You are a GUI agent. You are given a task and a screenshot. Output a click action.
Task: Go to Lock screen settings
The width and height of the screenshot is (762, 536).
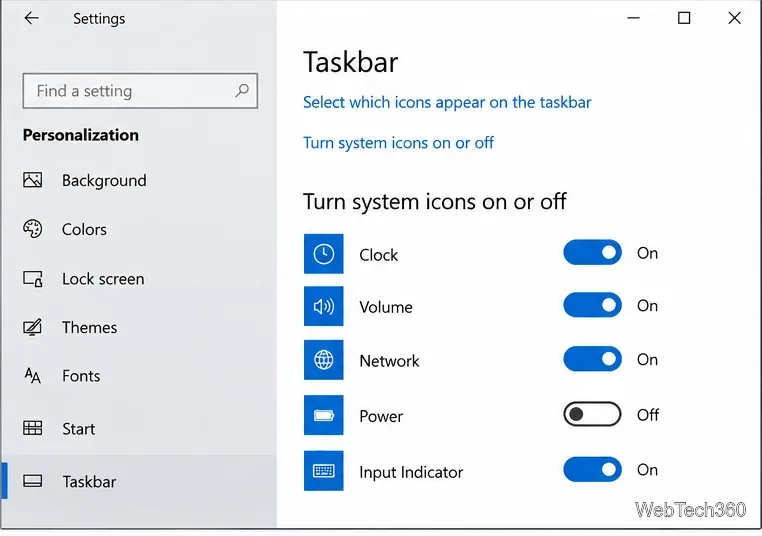pos(139,279)
